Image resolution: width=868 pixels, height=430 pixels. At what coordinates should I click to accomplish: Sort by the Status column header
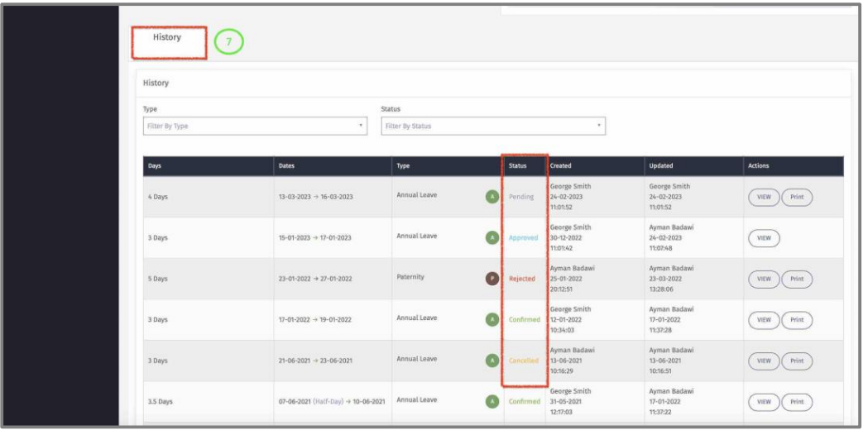pyautogui.click(x=518, y=166)
